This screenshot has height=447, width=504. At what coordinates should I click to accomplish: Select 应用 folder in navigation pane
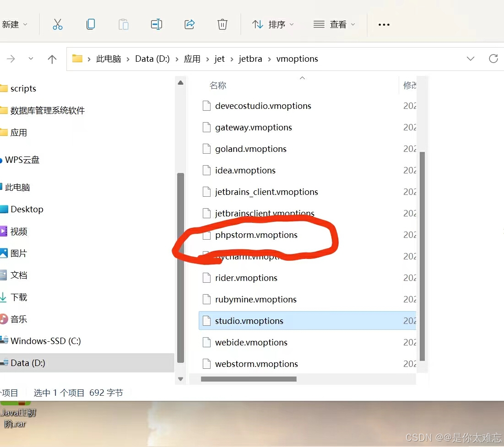pyautogui.click(x=14, y=132)
